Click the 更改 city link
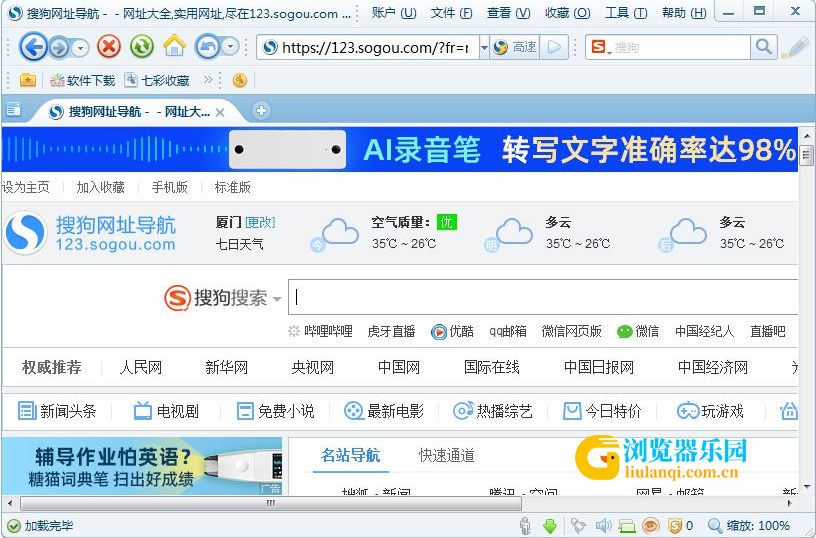The width and height of the screenshot is (816, 538). click(260, 222)
